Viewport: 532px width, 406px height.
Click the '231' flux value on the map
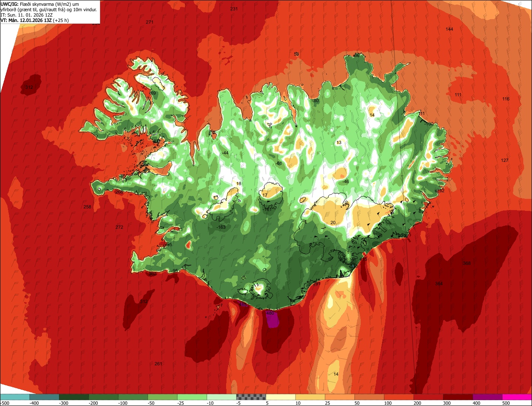point(234,9)
